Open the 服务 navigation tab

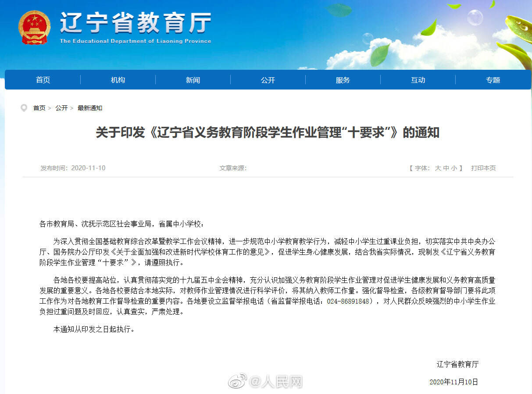343,80
